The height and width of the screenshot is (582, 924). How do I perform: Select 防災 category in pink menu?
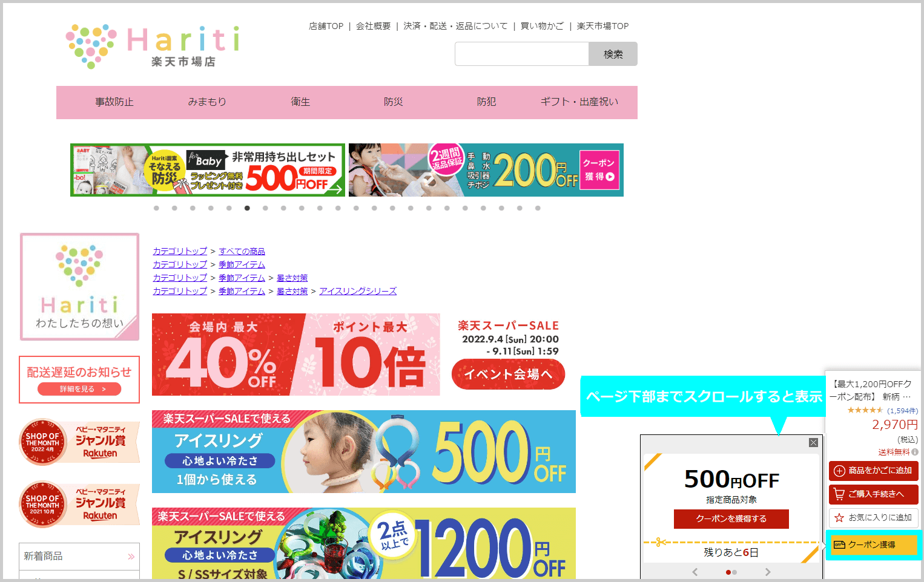[x=394, y=102]
